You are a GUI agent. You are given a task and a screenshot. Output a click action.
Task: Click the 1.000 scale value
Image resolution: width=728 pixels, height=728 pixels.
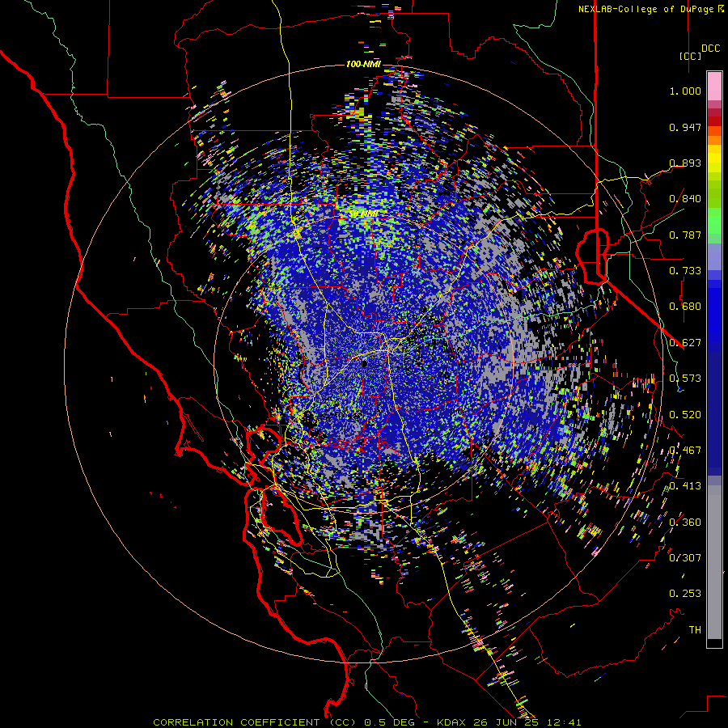click(685, 91)
